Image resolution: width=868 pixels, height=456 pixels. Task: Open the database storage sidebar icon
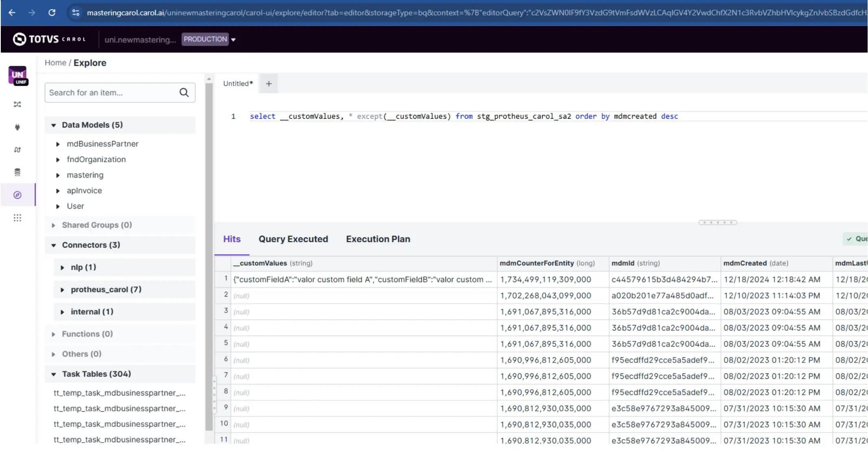(17, 172)
